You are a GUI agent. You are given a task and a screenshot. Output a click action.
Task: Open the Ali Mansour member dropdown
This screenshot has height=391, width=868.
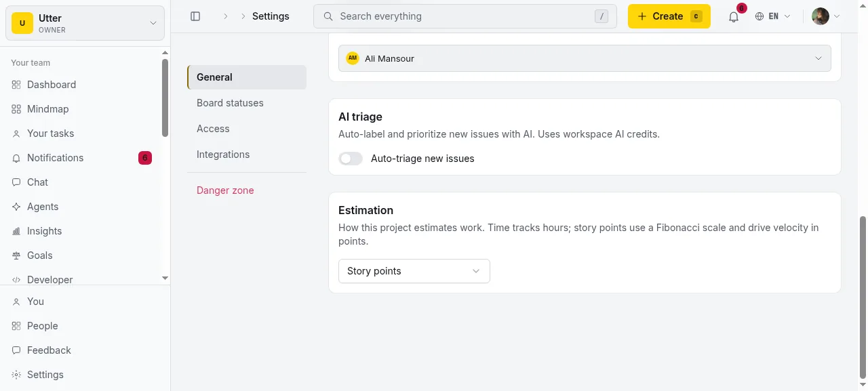click(x=585, y=58)
